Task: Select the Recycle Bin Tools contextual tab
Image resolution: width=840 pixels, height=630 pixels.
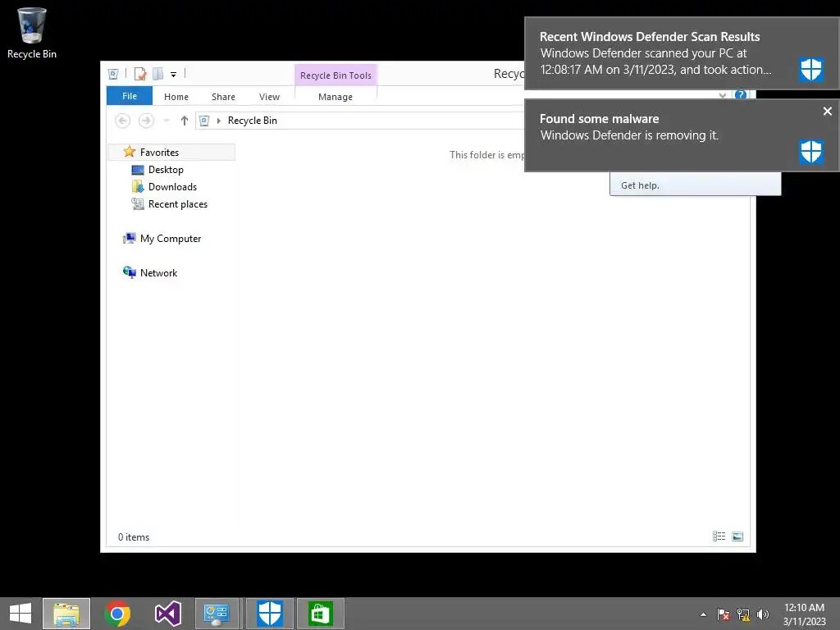Action: 336,75
